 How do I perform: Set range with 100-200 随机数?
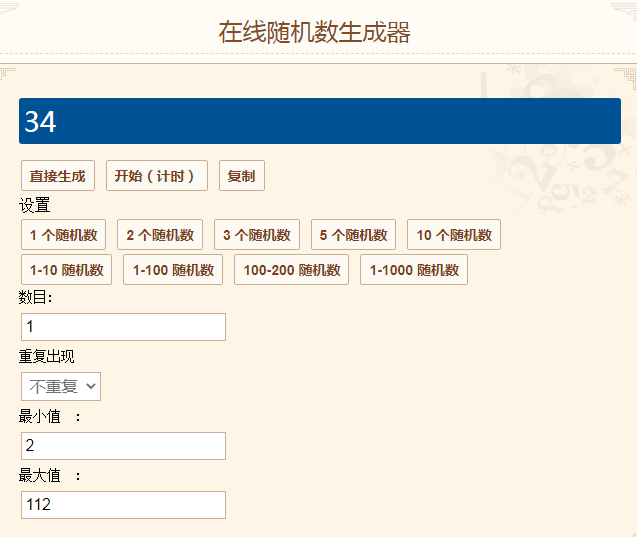pyautogui.click(x=291, y=270)
